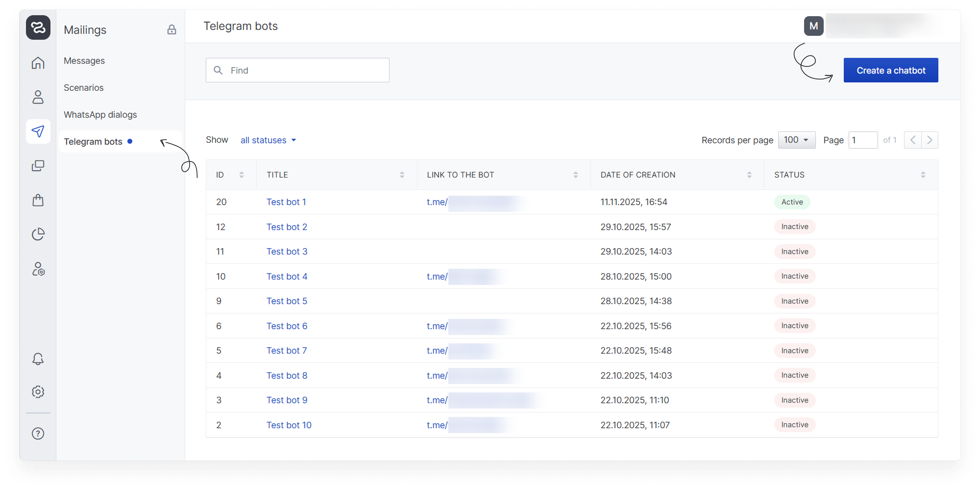This screenshot has height=490, width=980.
Task: Open Scenarios in the Mailings menu
Action: [84, 88]
